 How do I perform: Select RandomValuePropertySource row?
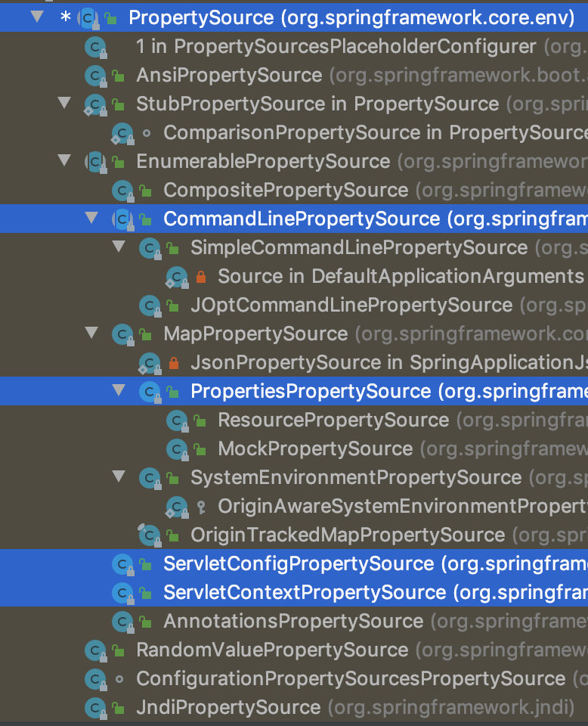[x=294, y=649]
